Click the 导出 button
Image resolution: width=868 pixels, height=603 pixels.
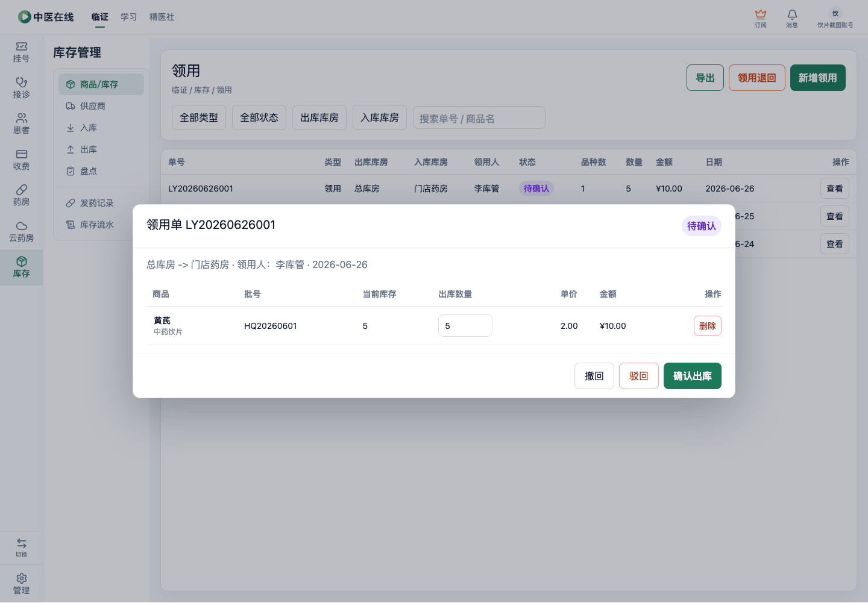click(705, 78)
